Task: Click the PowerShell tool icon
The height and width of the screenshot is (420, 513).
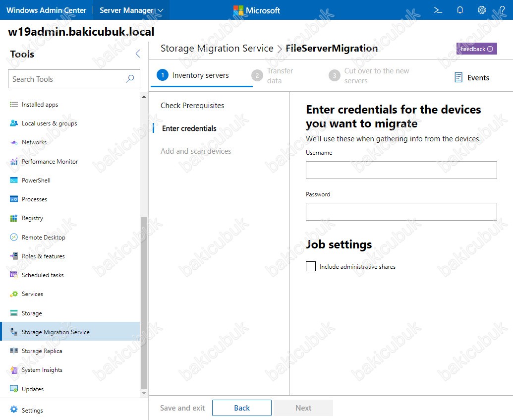Action: pos(14,180)
